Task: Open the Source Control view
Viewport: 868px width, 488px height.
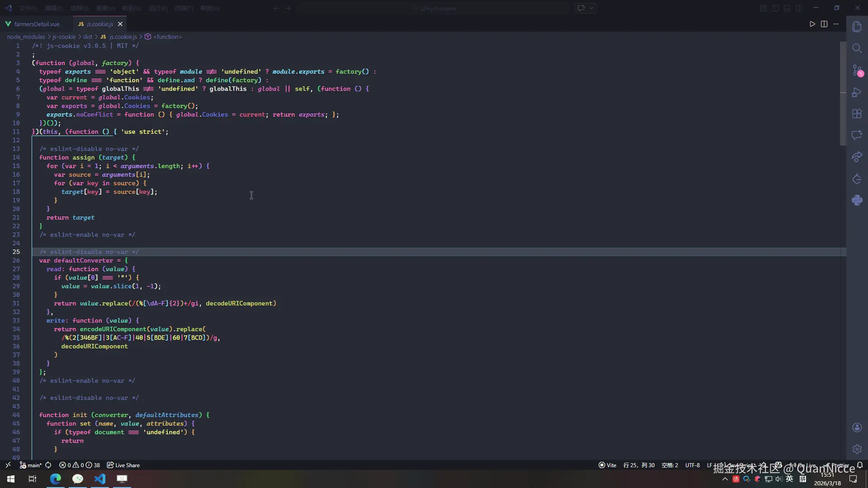Action: pyautogui.click(x=857, y=70)
